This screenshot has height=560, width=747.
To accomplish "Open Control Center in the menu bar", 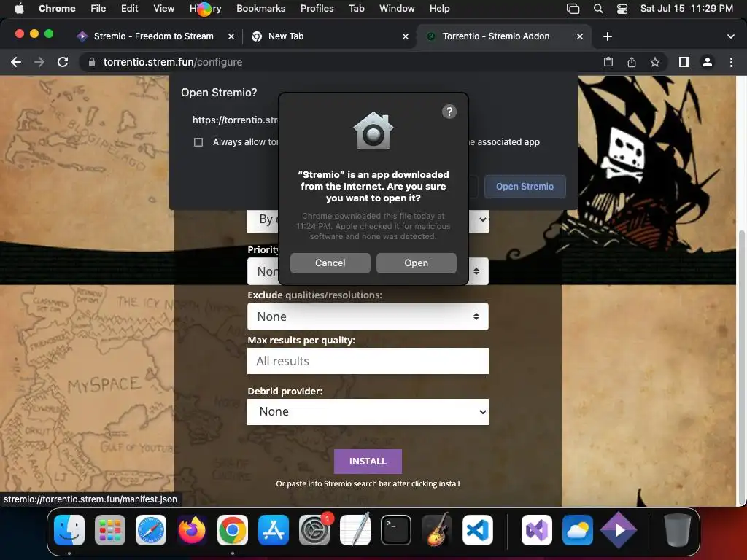I will pos(622,9).
